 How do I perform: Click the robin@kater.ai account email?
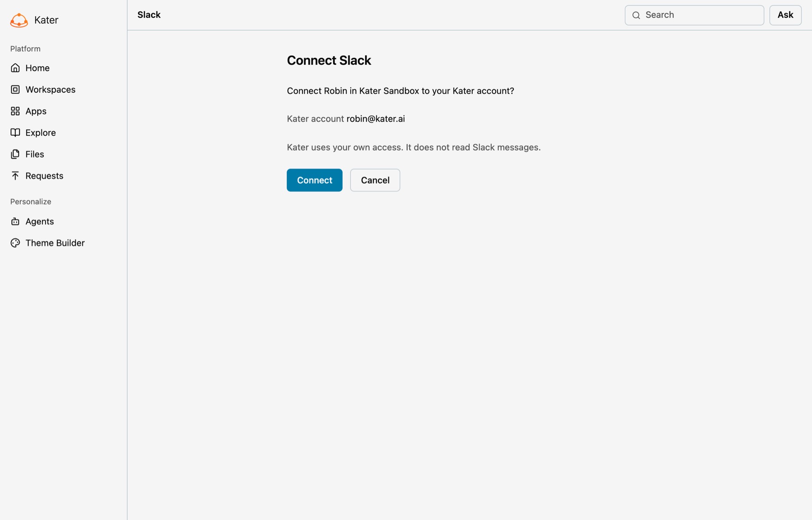coord(375,119)
